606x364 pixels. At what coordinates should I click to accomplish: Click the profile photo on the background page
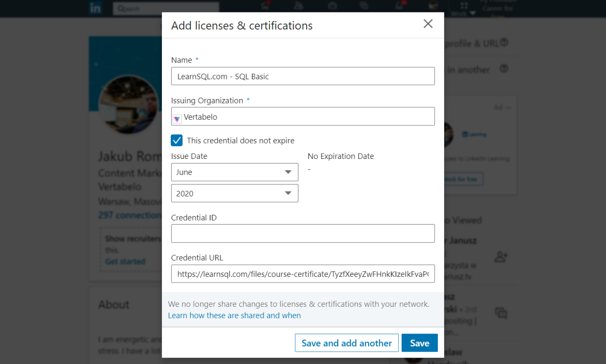(x=128, y=105)
